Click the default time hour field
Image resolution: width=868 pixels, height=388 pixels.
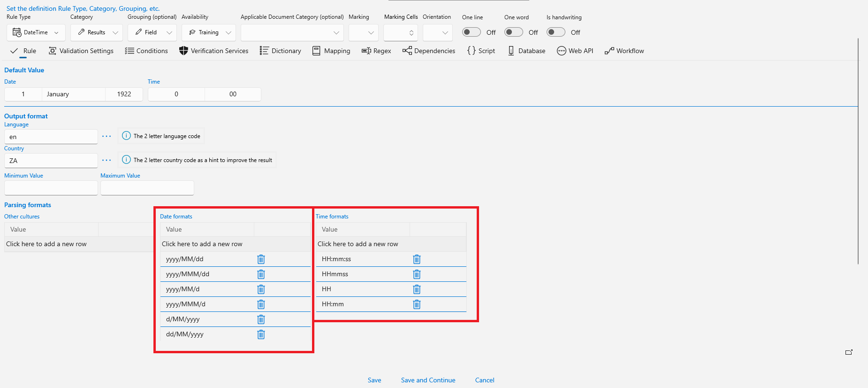176,94
